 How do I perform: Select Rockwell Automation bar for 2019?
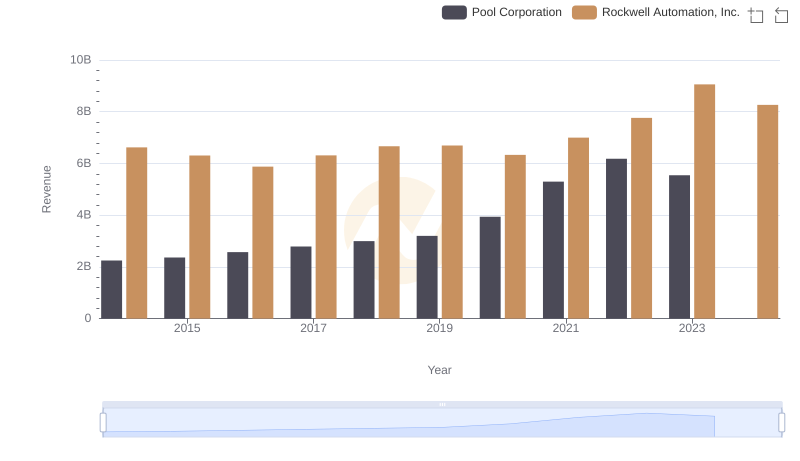(x=452, y=232)
